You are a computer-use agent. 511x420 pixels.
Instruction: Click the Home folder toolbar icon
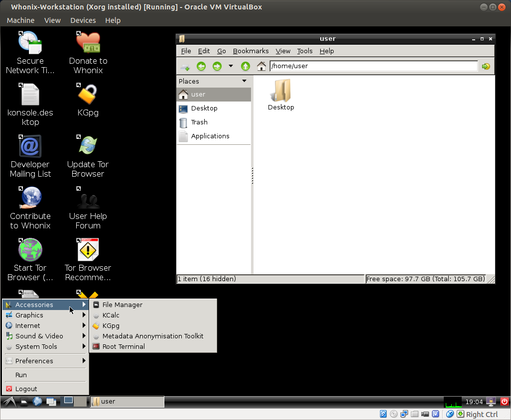click(x=261, y=66)
